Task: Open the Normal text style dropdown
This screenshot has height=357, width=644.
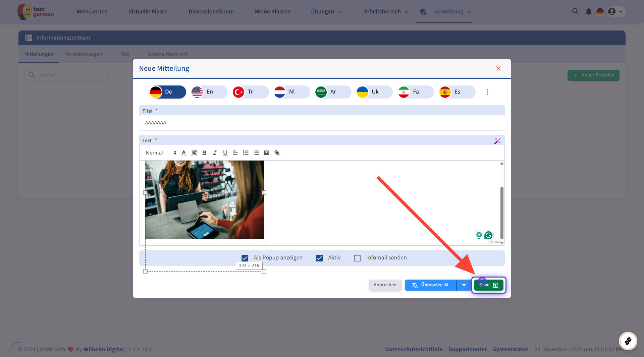Action: 161,153
